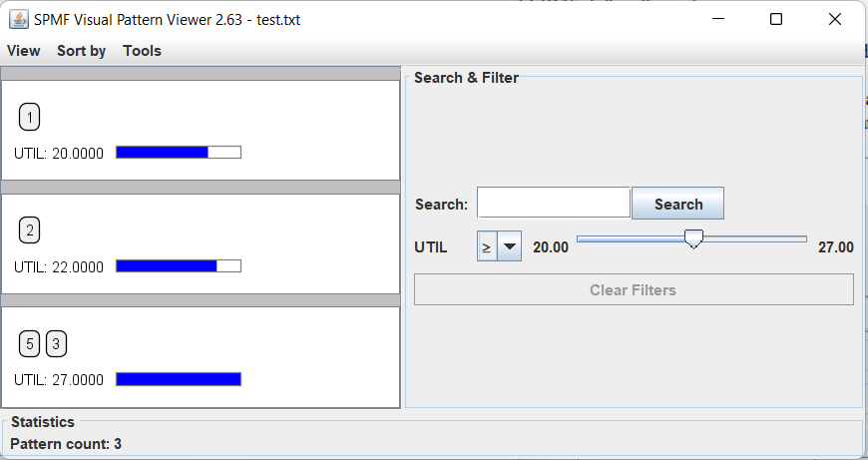Focus the Search text field
This screenshot has height=460, width=868.
tap(553, 203)
